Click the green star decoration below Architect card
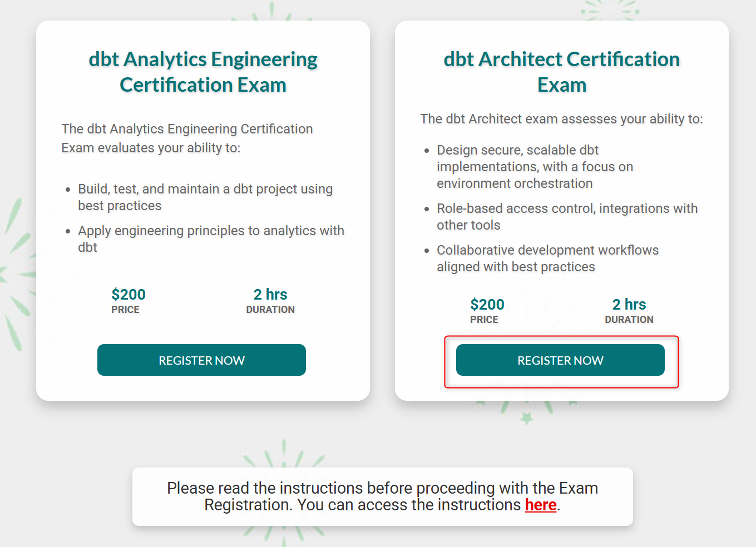This screenshot has width=756, height=547. point(526,417)
